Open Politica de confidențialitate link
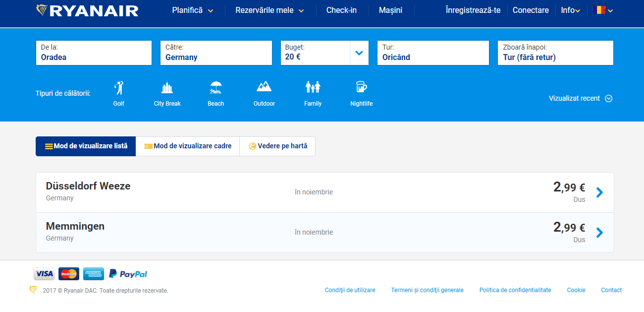 pyautogui.click(x=515, y=290)
